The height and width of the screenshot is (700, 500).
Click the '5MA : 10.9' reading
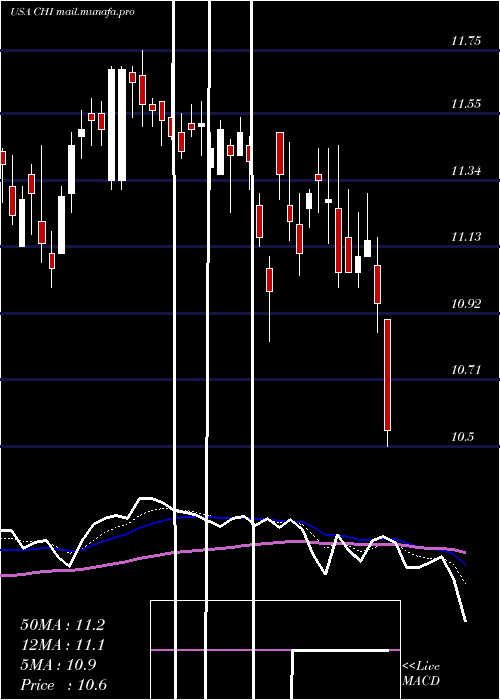click(x=58, y=665)
